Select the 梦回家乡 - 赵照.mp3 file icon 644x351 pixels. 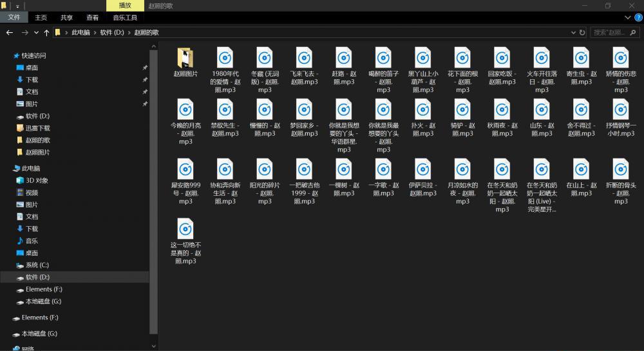pos(305,109)
